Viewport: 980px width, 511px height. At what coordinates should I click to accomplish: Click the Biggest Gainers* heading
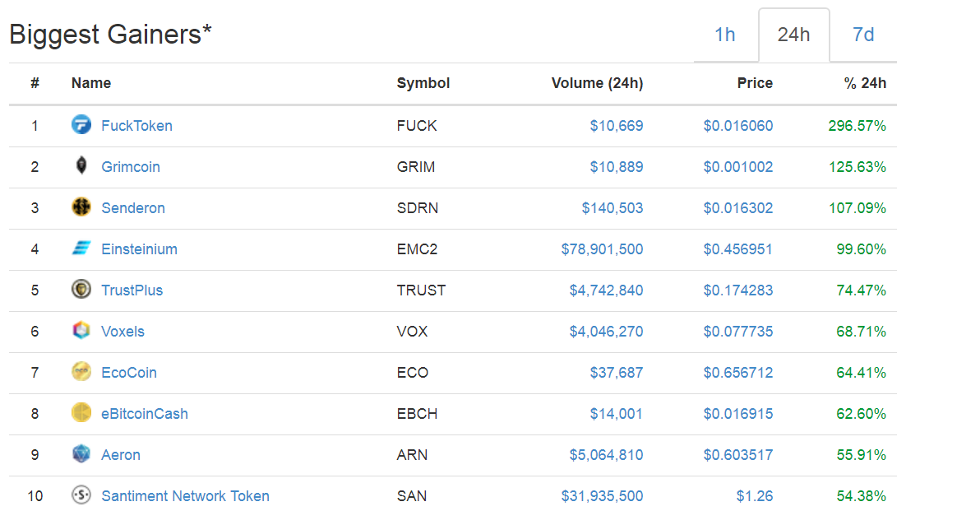[x=111, y=35]
